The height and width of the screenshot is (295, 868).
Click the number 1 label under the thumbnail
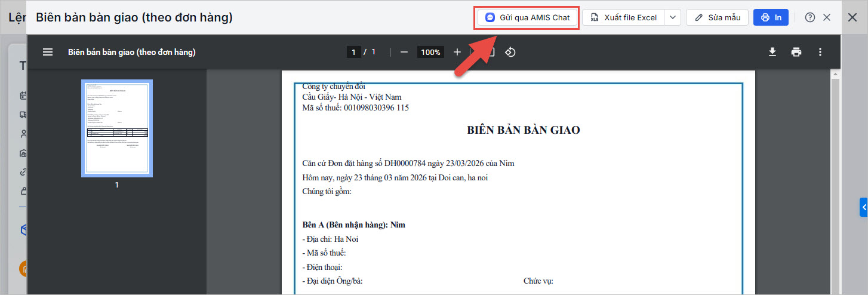(117, 185)
